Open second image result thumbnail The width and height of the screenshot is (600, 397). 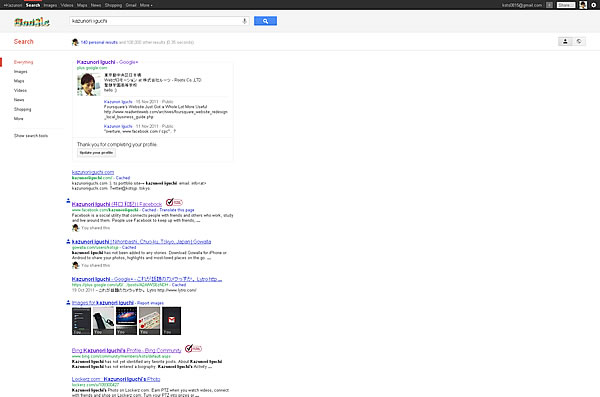tap(103, 321)
